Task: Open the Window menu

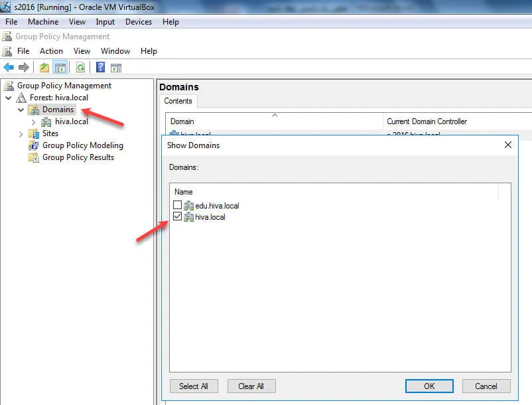Action: [x=115, y=51]
